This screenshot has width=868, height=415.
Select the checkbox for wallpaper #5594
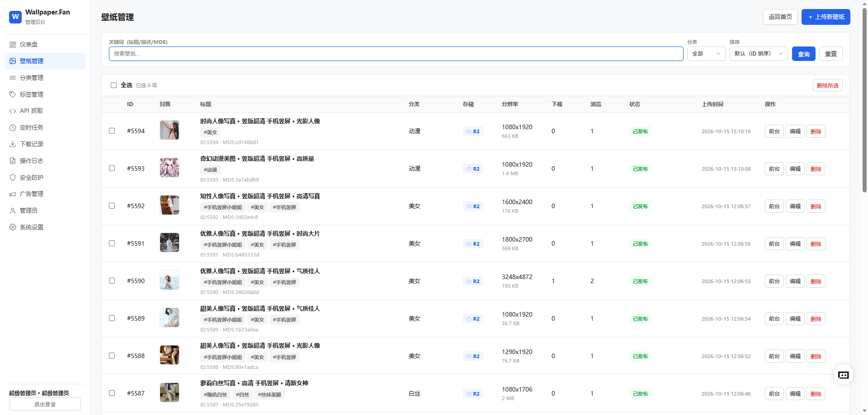(112, 131)
